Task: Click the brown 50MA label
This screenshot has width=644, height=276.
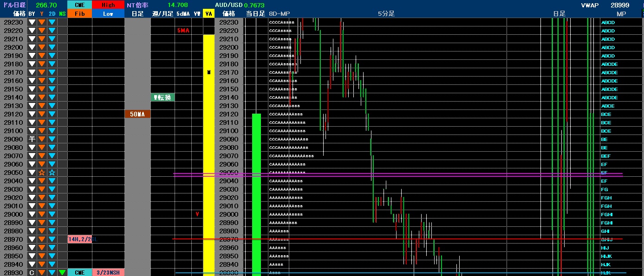Action: point(138,114)
